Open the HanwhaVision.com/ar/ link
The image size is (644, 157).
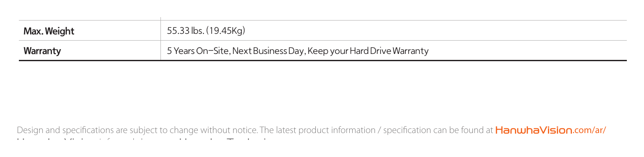click(550, 130)
